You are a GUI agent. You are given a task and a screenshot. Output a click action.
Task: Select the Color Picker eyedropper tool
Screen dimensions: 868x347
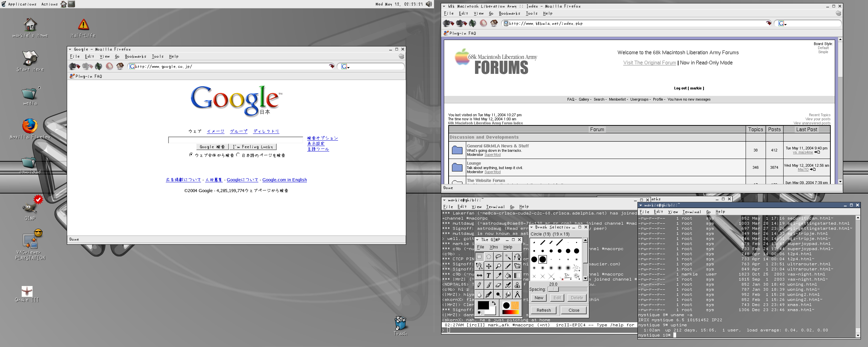point(498,275)
